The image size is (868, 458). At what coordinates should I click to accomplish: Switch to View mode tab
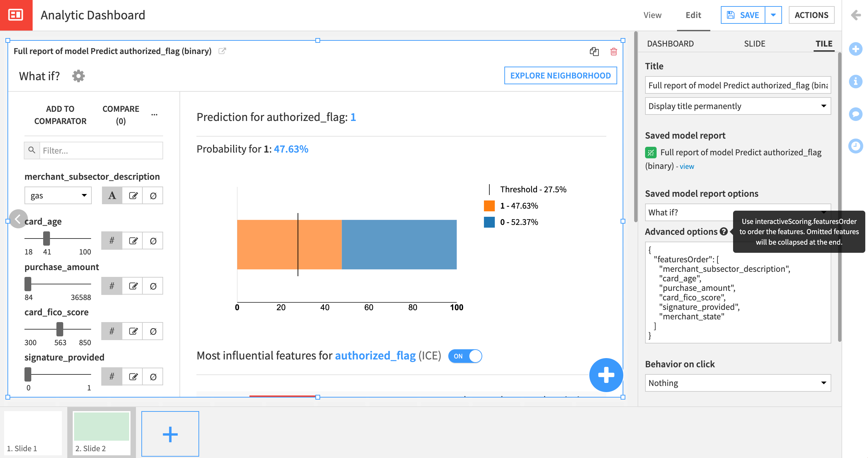click(652, 15)
